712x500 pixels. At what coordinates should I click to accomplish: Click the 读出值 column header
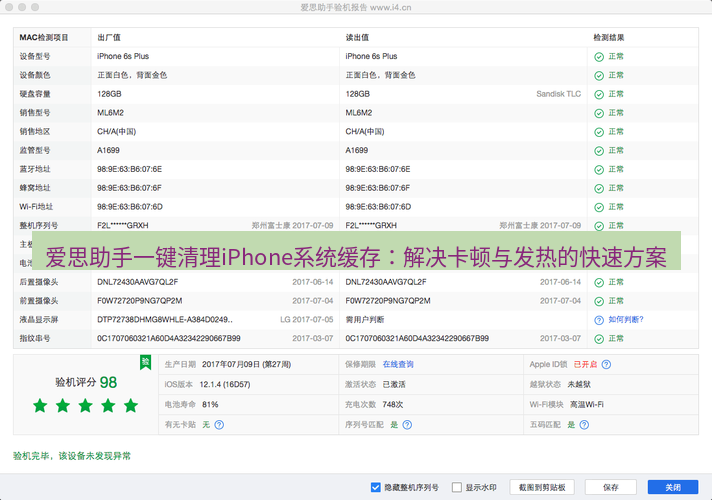pyautogui.click(x=357, y=37)
